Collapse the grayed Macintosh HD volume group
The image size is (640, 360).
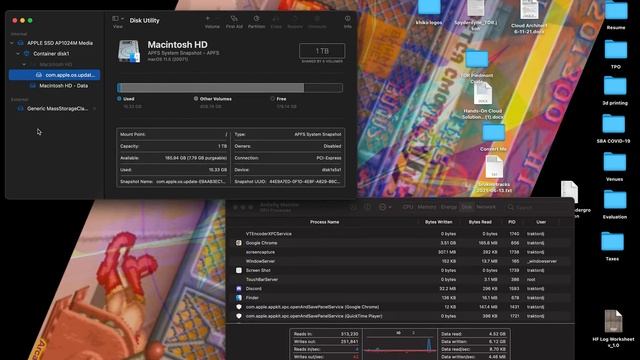point(24,64)
